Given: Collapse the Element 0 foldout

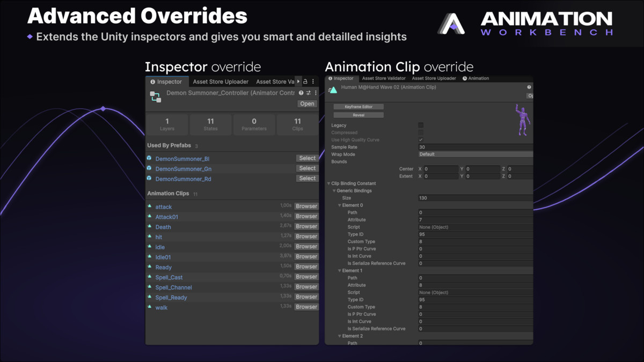Looking at the screenshot, I should click(x=340, y=205).
